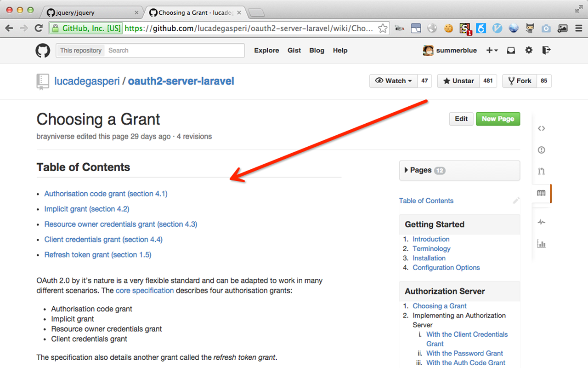View the 481 stargazers count
This screenshot has height=368, width=588.
point(488,81)
